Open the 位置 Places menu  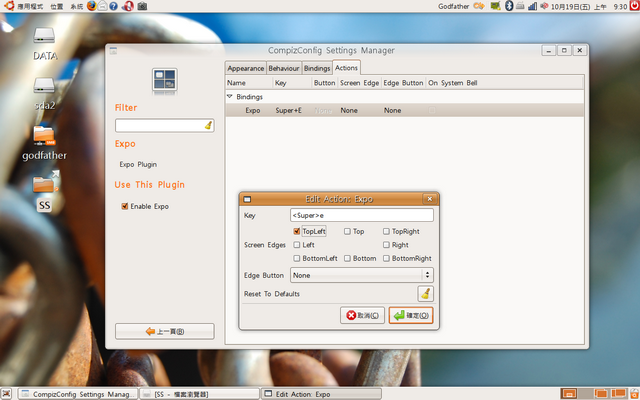point(57,7)
